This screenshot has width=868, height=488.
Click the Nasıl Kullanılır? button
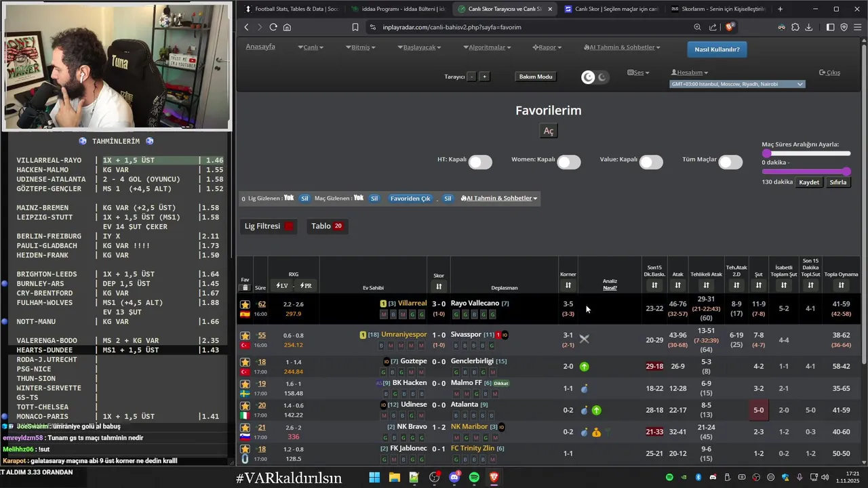point(717,49)
